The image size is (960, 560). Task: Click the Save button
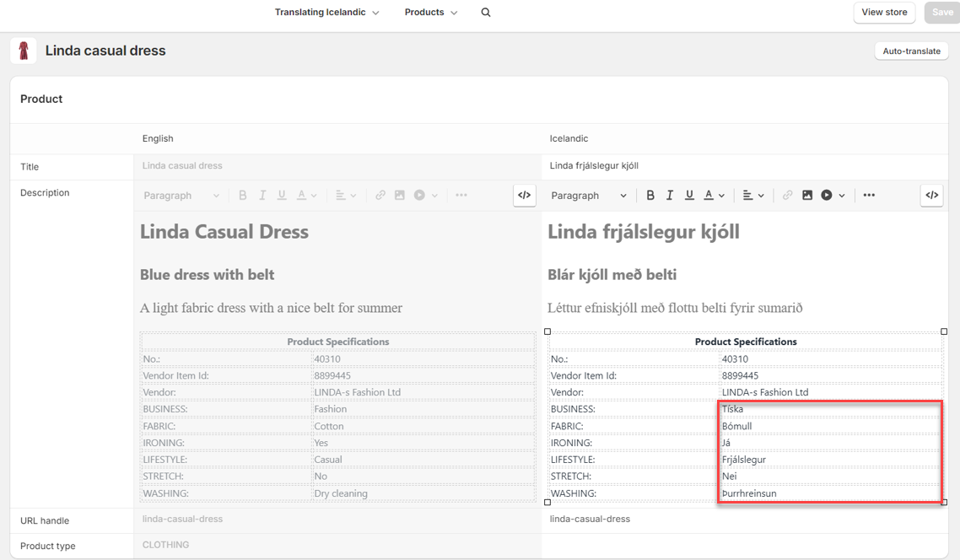(x=942, y=13)
